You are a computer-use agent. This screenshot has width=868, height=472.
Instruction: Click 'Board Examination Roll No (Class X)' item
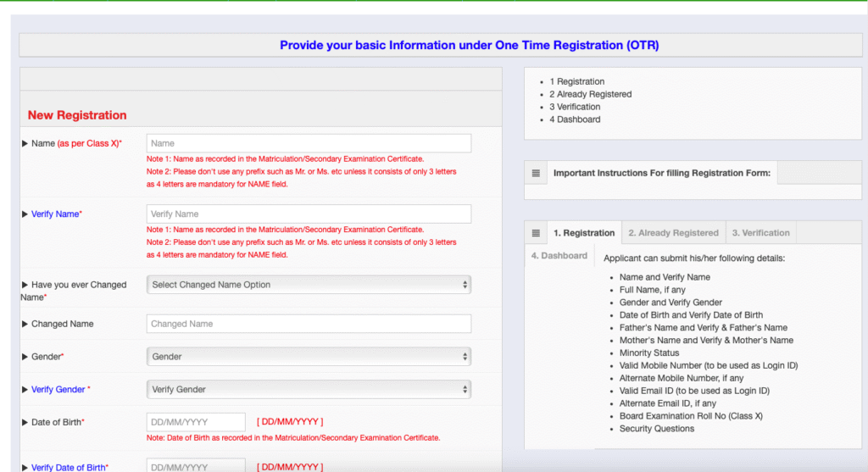(691, 416)
